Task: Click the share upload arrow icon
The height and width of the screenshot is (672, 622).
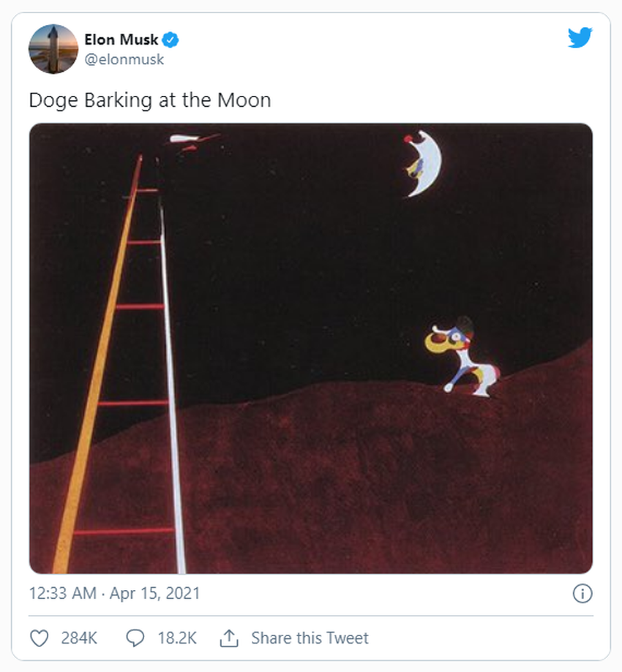Action: coord(230,638)
